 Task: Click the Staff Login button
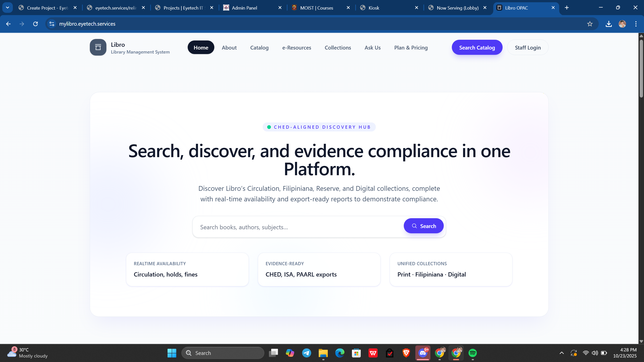point(528,48)
